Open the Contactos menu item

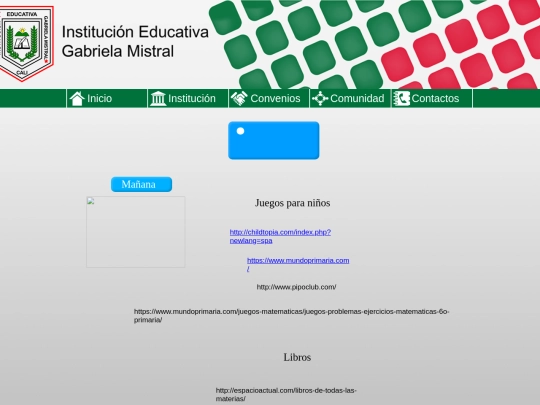[432, 98]
